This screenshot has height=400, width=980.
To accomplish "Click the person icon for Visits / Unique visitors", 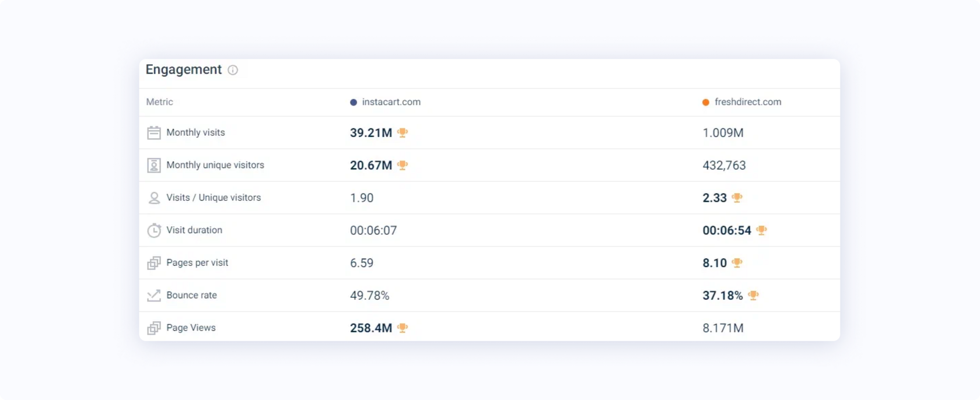I will [153, 198].
